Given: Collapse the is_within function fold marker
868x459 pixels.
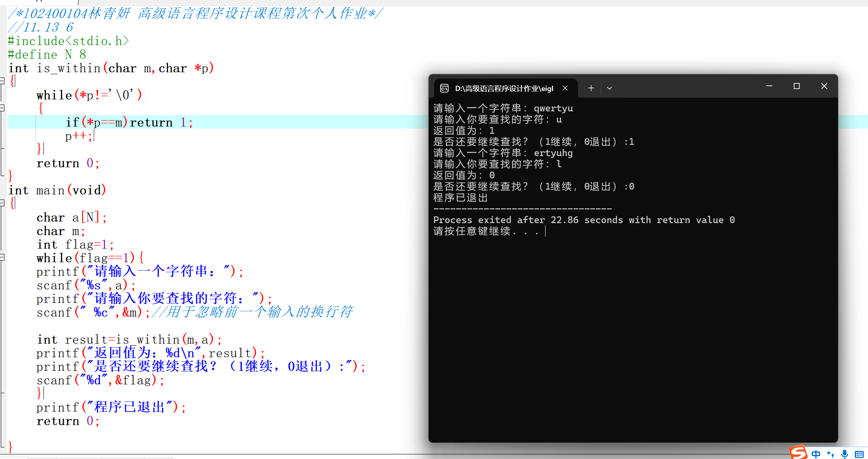Looking at the screenshot, I should [2, 81].
